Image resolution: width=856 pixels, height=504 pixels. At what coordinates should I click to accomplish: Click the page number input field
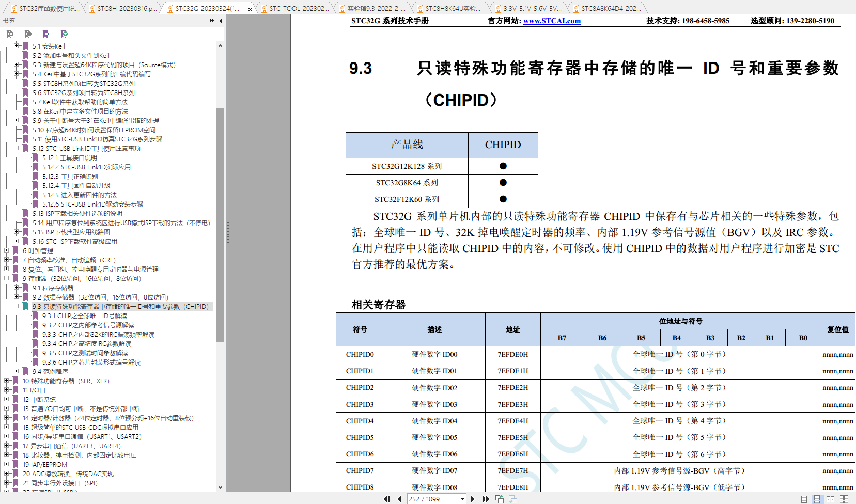(x=433, y=499)
